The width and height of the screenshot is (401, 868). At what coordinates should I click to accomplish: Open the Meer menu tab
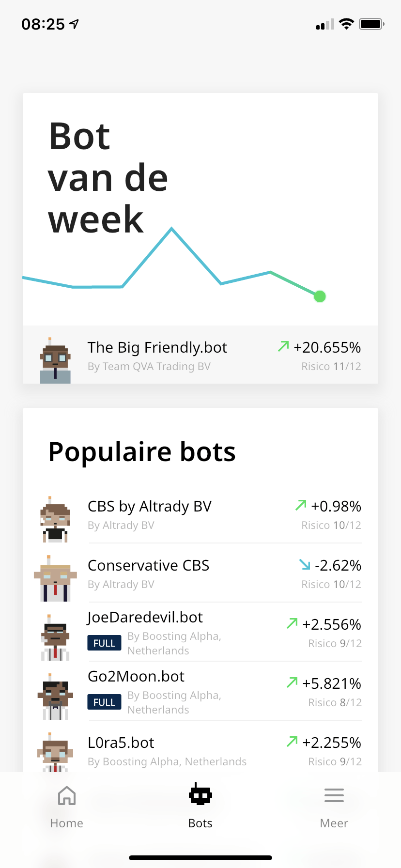334,806
